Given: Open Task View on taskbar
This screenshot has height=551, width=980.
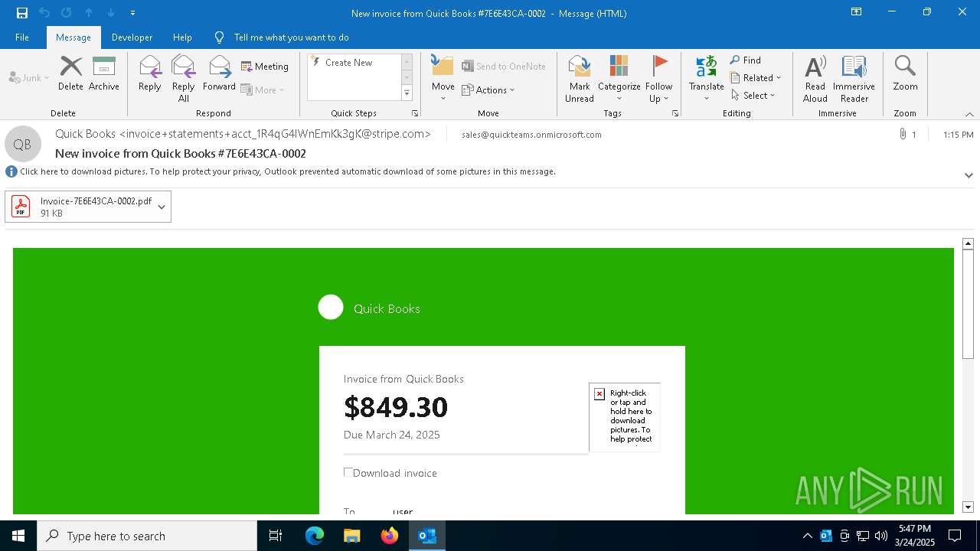Looking at the screenshot, I should pyautogui.click(x=276, y=536).
